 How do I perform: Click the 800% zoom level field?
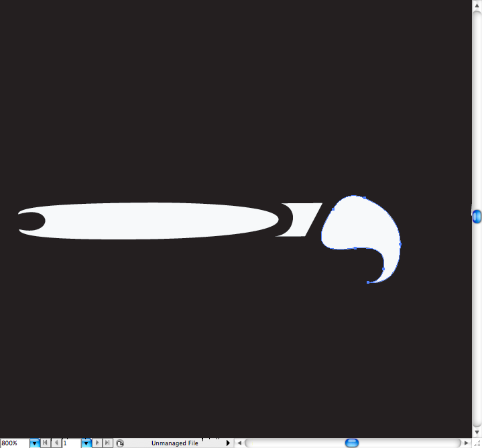point(15,443)
